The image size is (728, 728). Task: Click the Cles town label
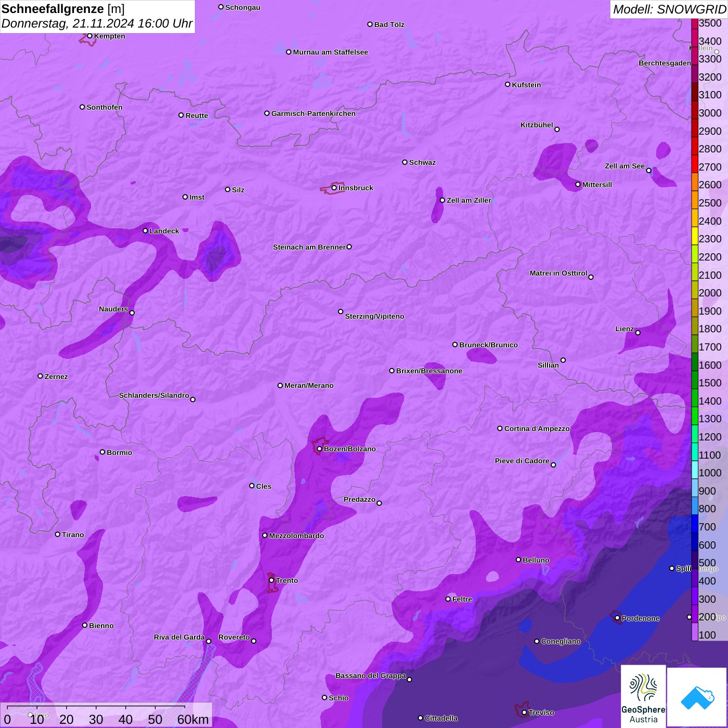coord(264,486)
